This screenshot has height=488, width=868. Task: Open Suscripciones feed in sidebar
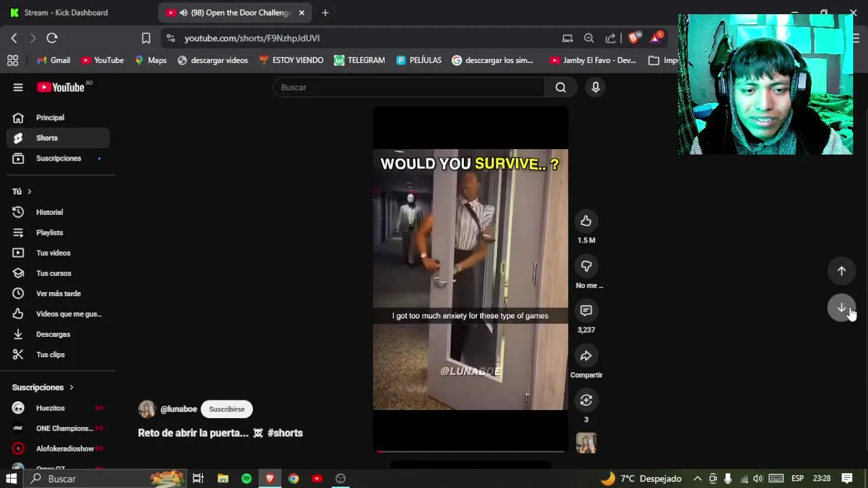click(x=58, y=158)
